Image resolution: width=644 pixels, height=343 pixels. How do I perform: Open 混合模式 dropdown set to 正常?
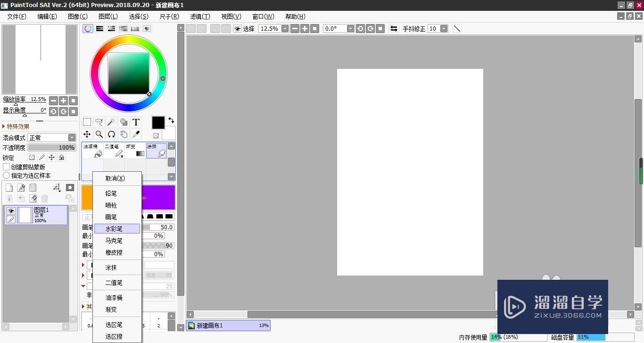(52, 137)
